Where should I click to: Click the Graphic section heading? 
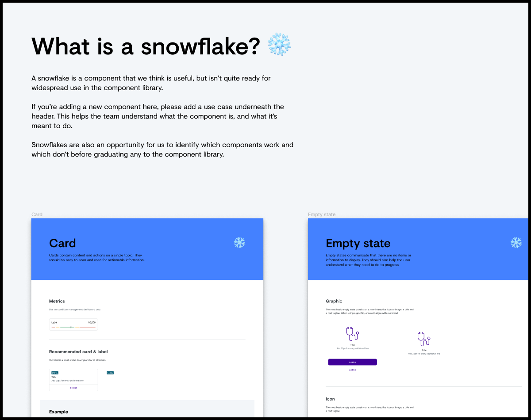tap(334, 301)
